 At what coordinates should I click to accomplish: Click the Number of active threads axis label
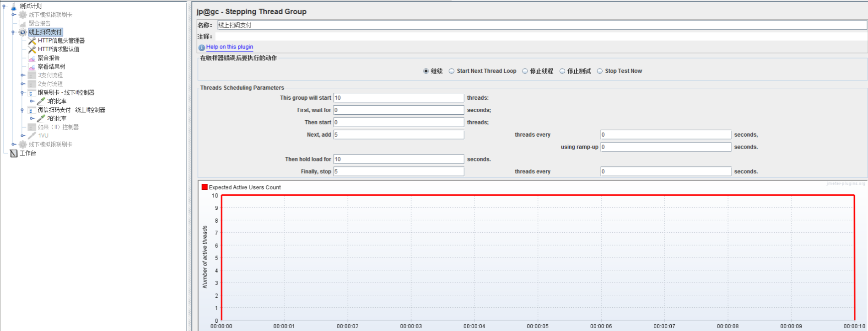coord(205,257)
